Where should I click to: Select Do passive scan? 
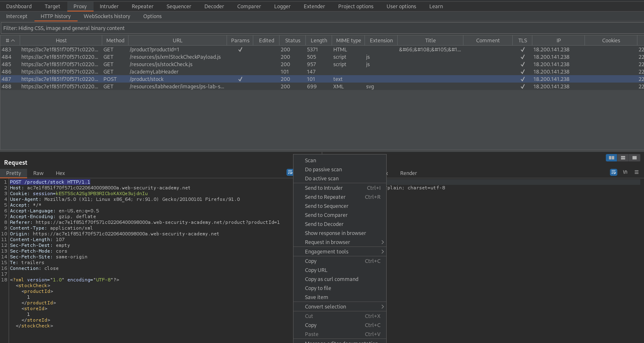tap(340, 170)
